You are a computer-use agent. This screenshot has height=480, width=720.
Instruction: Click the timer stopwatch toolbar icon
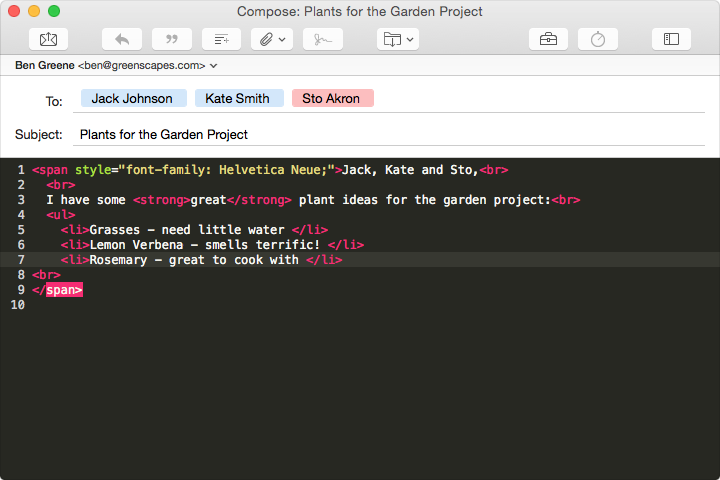(598, 39)
